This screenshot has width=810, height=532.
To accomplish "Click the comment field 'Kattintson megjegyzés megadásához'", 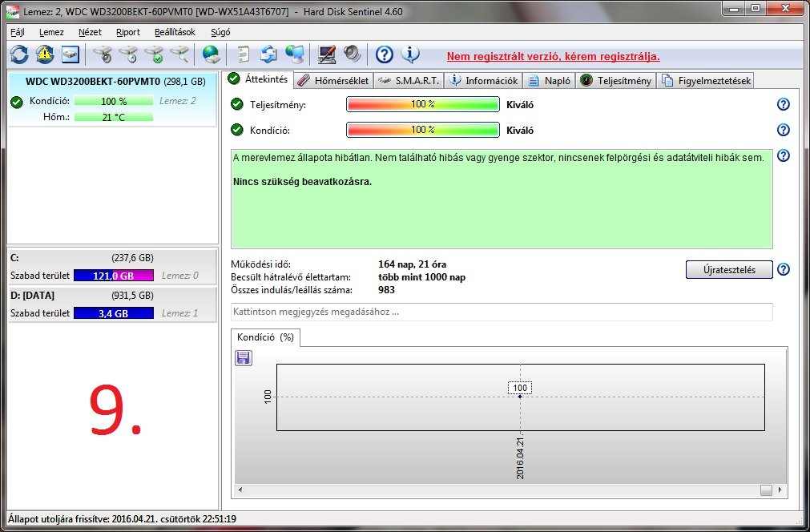I will [502, 312].
